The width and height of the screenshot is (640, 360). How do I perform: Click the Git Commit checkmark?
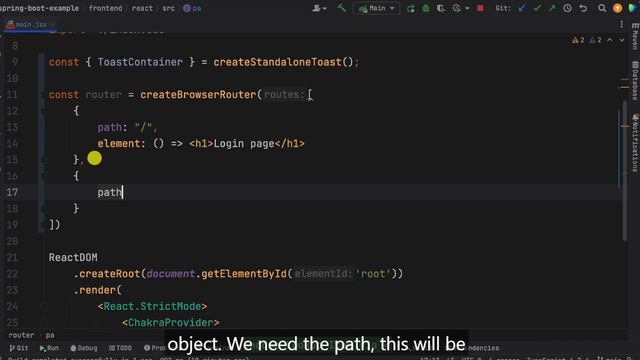coord(537,8)
